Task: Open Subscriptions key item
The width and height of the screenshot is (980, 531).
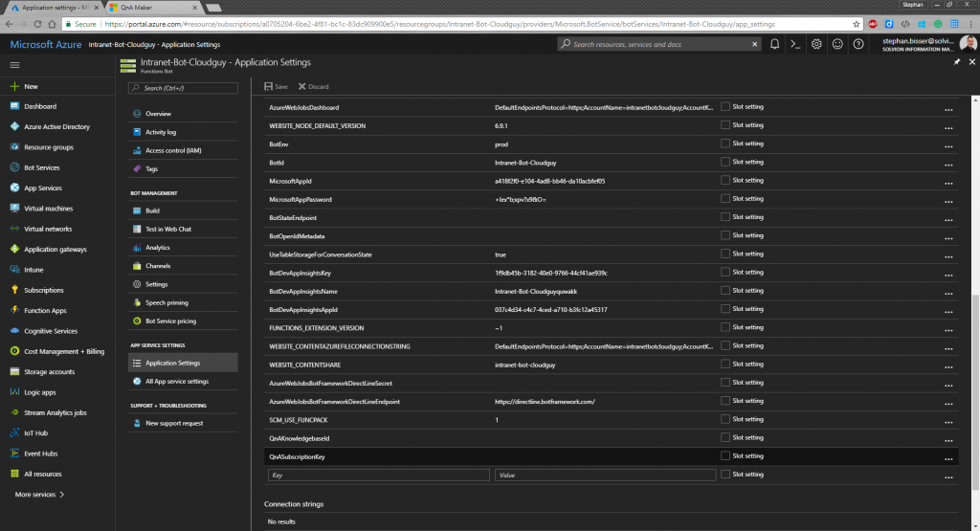Action: [x=44, y=291]
